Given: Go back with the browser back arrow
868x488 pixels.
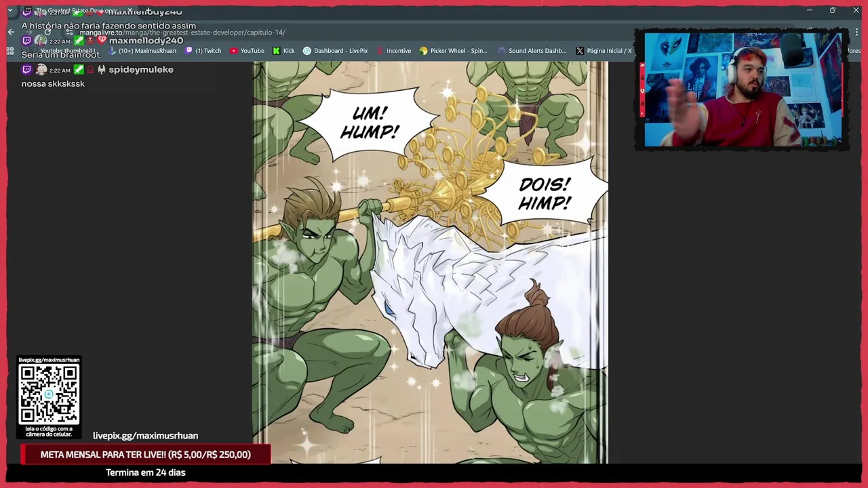Looking at the screenshot, I should (11, 32).
